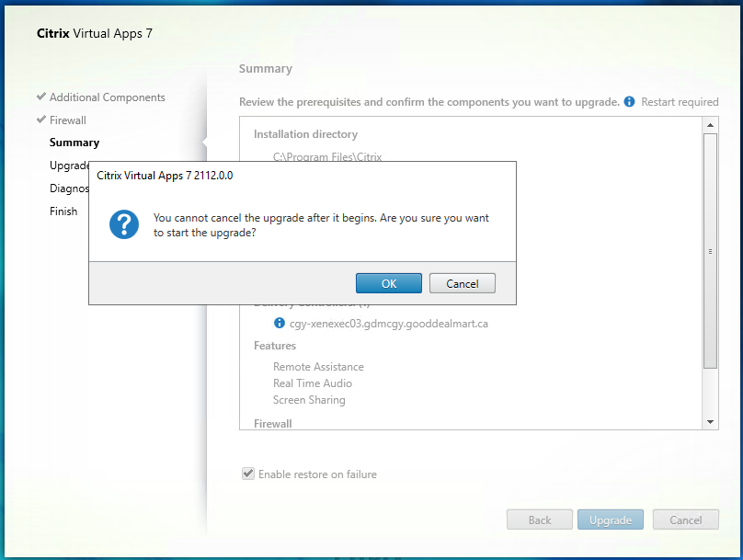Click the Screen Sharing feature row
Image resolution: width=743 pixels, height=560 pixels.
point(309,400)
